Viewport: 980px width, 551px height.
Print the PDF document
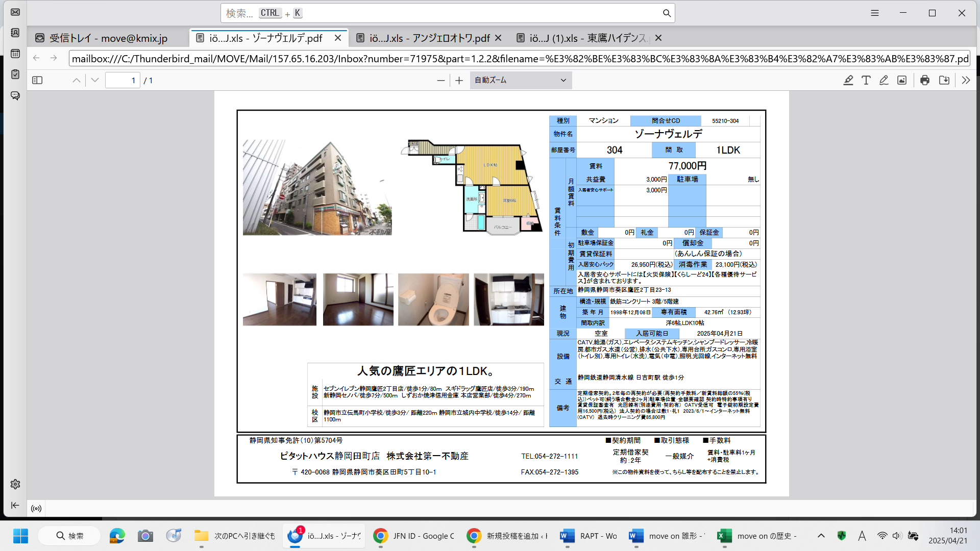pos(925,80)
